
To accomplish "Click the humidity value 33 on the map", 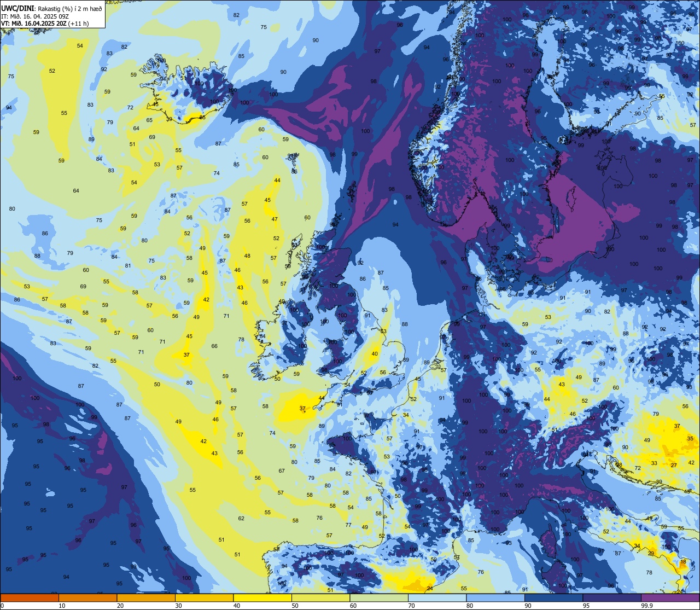I will (654, 463).
